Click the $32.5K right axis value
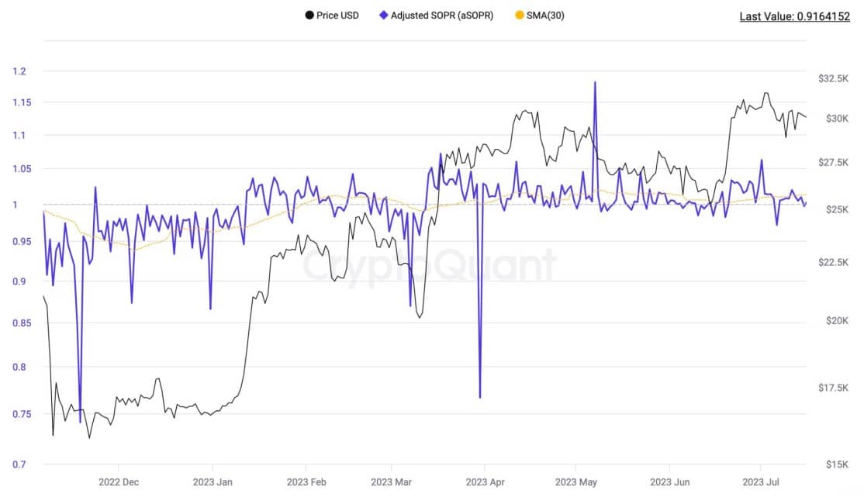This screenshot has height=504, width=864. click(833, 78)
